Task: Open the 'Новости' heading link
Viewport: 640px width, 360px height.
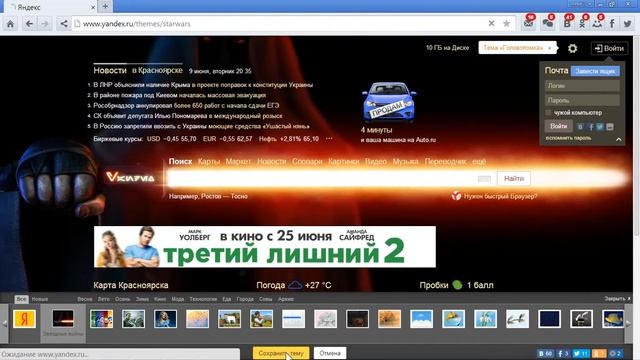Action: coord(110,71)
